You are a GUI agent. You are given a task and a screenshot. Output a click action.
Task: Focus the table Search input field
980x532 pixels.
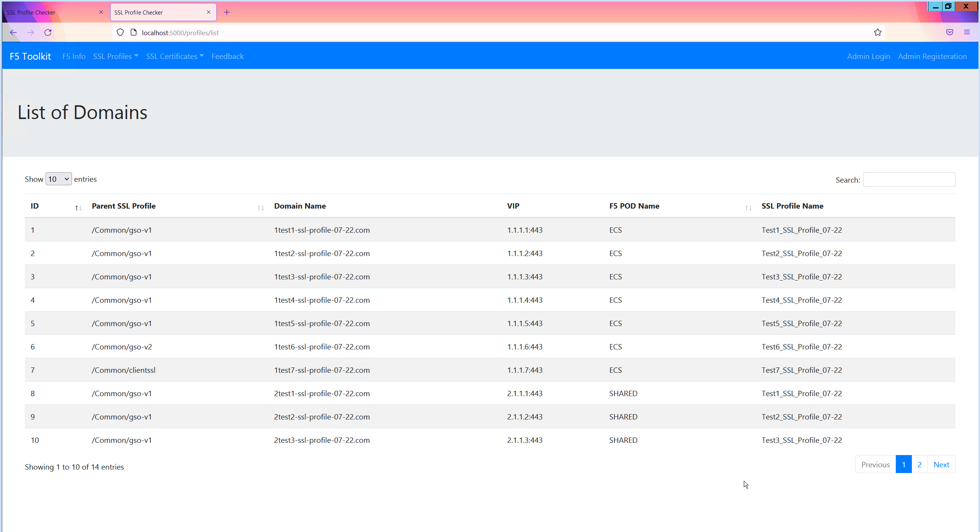909,180
